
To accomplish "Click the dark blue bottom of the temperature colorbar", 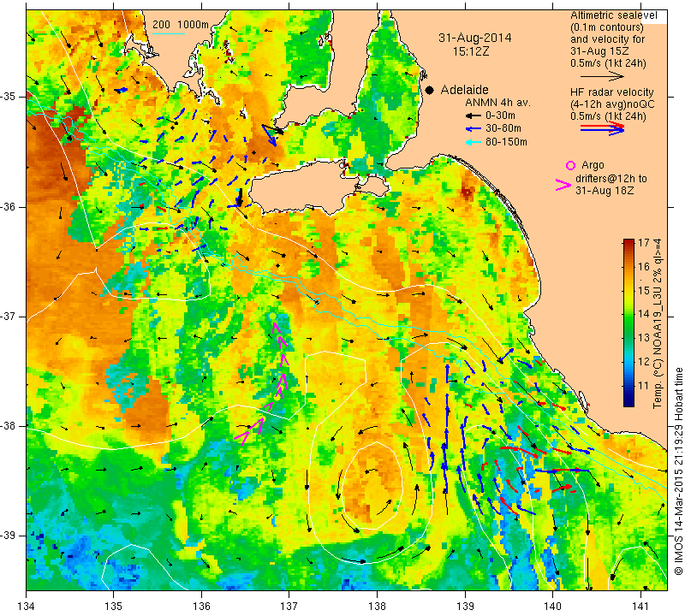I will pos(628,401).
